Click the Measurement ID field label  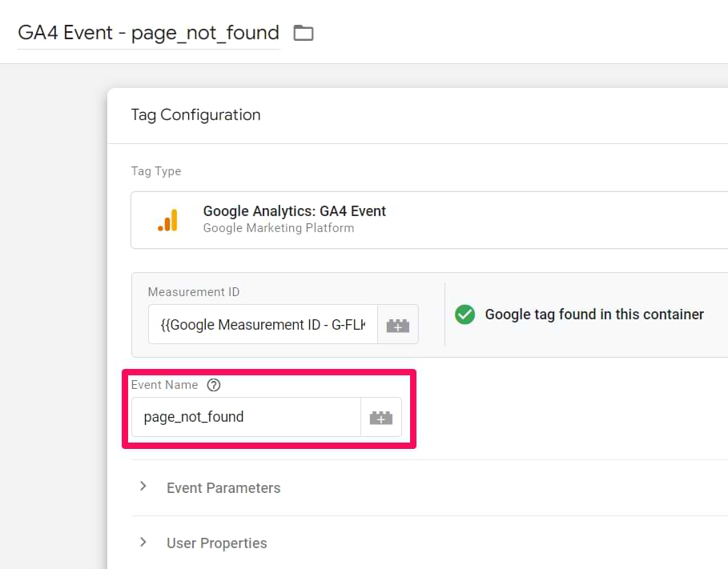click(194, 292)
